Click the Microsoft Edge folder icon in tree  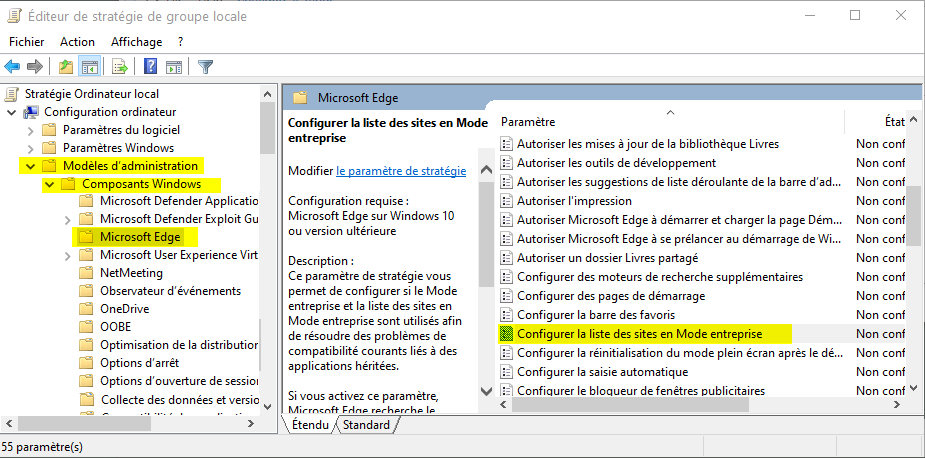(86, 237)
